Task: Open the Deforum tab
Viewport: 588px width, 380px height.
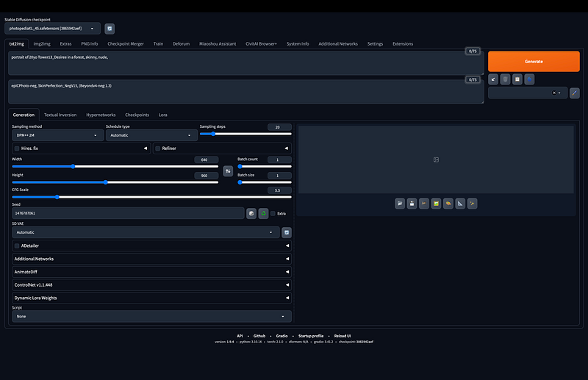Action: pos(181,44)
